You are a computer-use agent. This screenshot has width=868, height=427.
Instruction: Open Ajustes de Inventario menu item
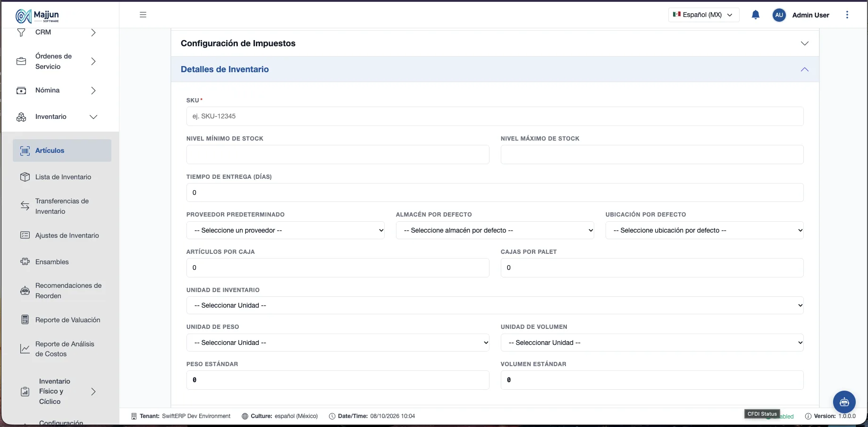(x=62, y=235)
